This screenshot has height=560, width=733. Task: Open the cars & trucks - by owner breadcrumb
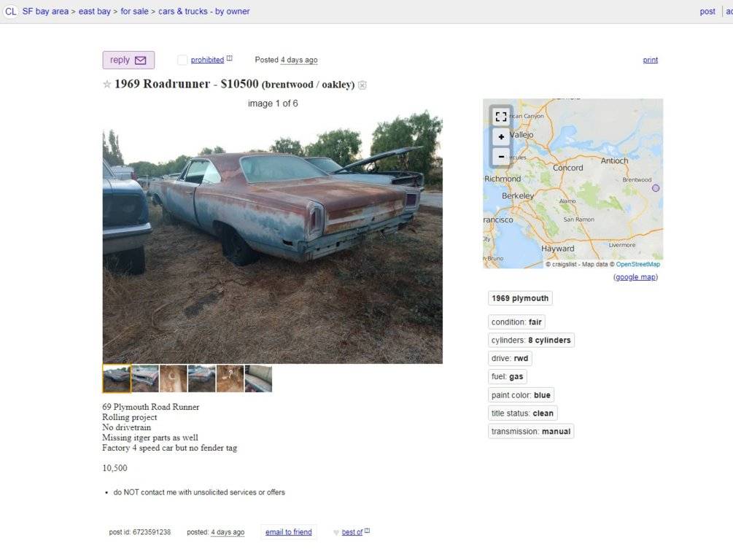[203, 11]
